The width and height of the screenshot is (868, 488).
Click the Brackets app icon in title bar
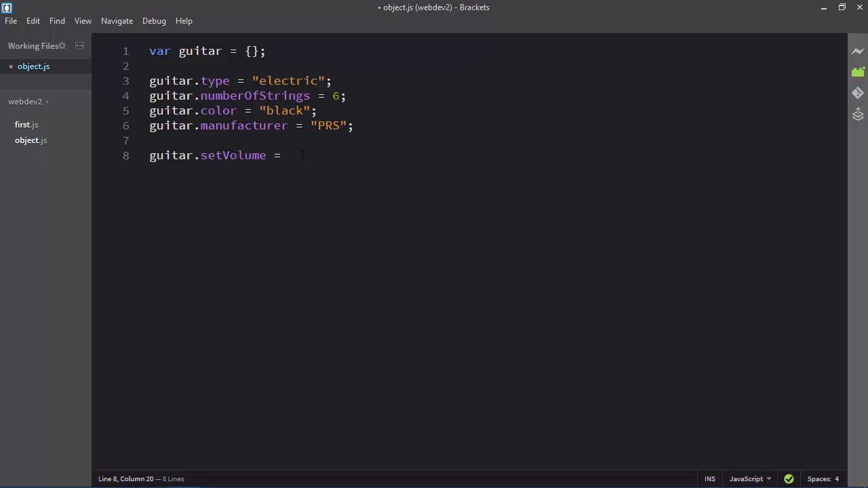(7, 7)
